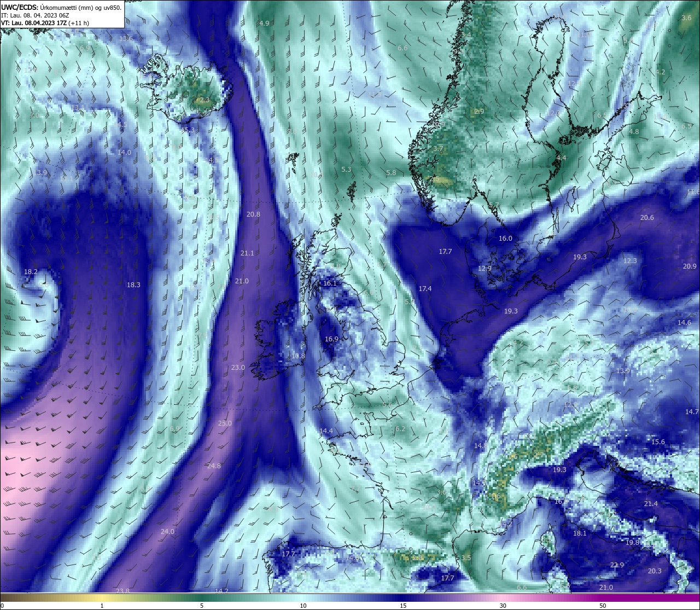The height and width of the screenshot is (610, 700).
Task: Click the map value "23.0"
Action: click(x=238, y=368)
